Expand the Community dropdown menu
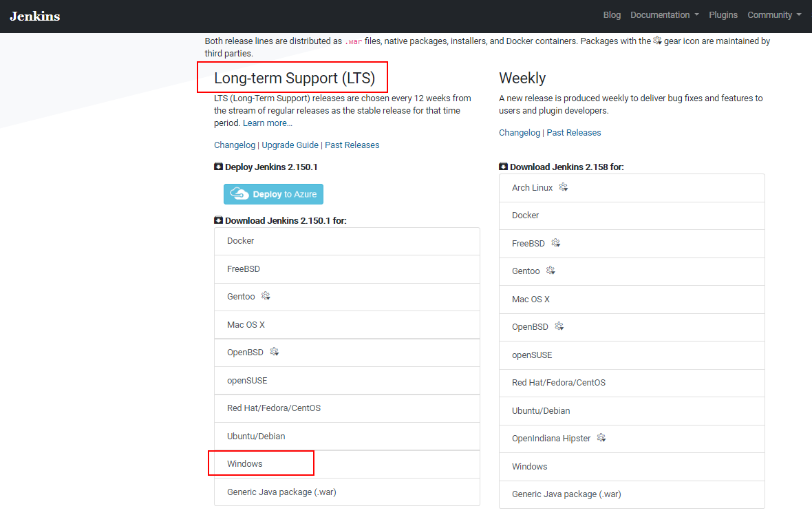The image size is (812, 515). (774, 15)
